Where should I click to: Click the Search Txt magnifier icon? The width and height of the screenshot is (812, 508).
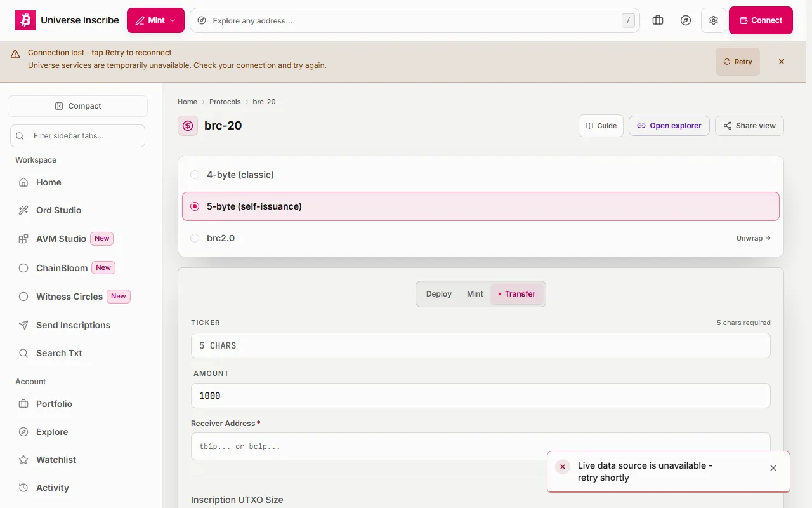click(x=23, y=353)
